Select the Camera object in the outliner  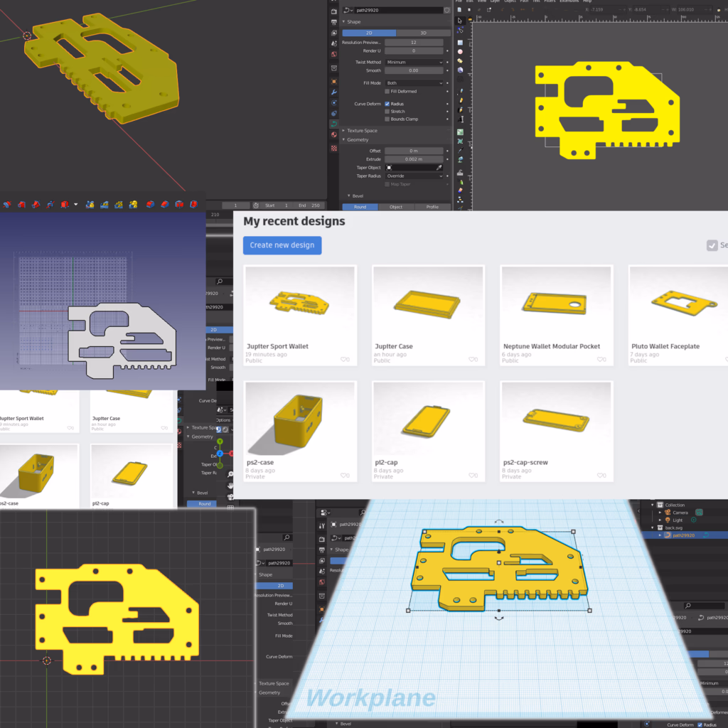coord(680,512)
